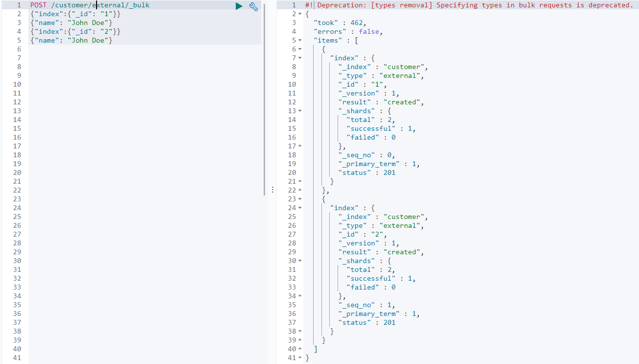Click the fold-end arrow at response line 22
The height and width of the screenshot is (364, 639).
(300, 190)
